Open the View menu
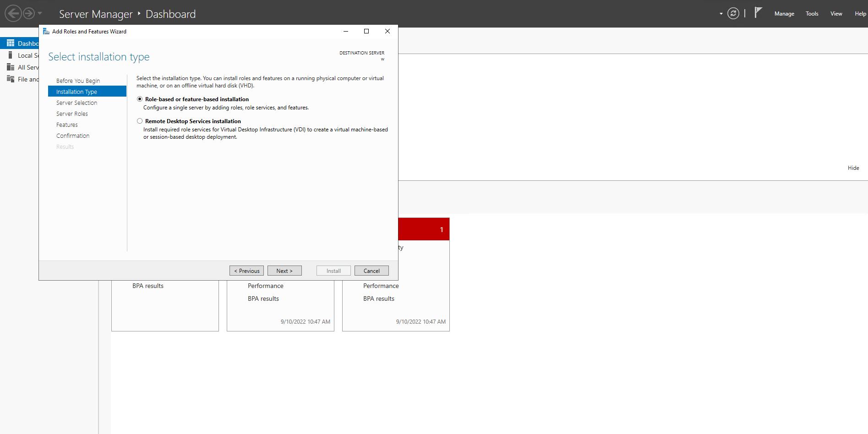 836,14
